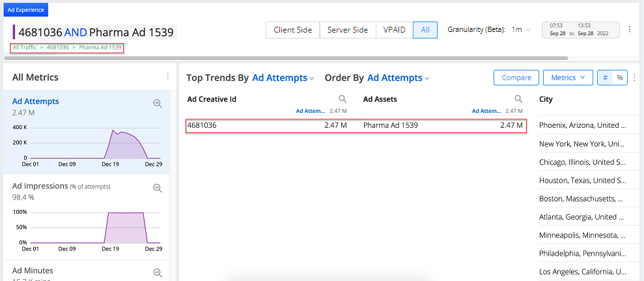Open the Top Trends panel options menu
This screenshot has height=281, width=644.
(634, 78)
